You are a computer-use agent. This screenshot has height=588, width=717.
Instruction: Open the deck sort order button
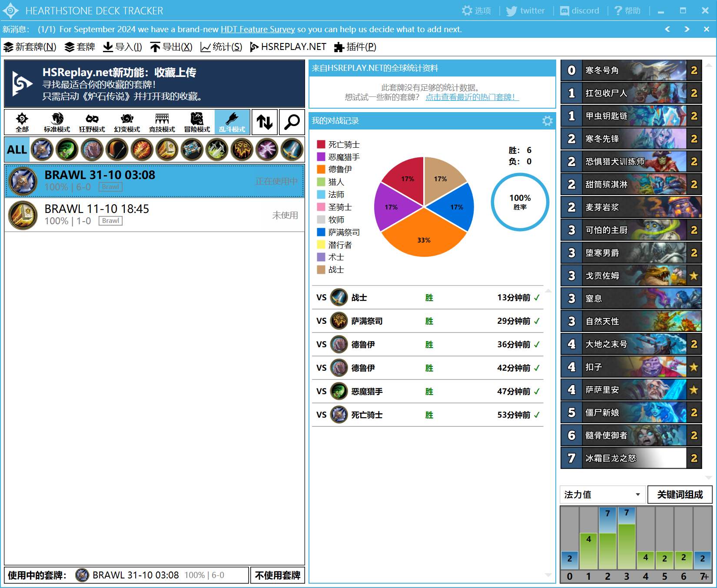(x=264, y=122)
